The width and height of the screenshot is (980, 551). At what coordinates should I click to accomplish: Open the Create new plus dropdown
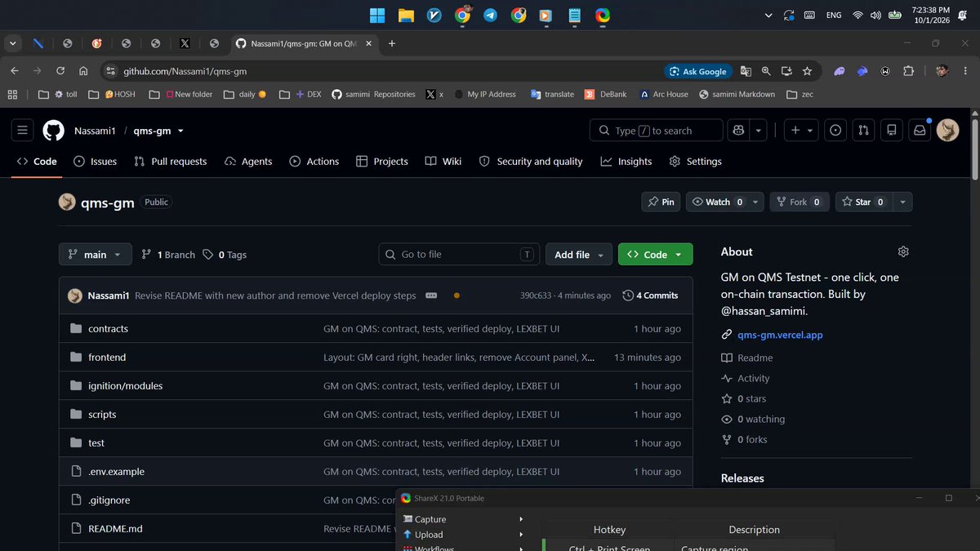(802, 131)
